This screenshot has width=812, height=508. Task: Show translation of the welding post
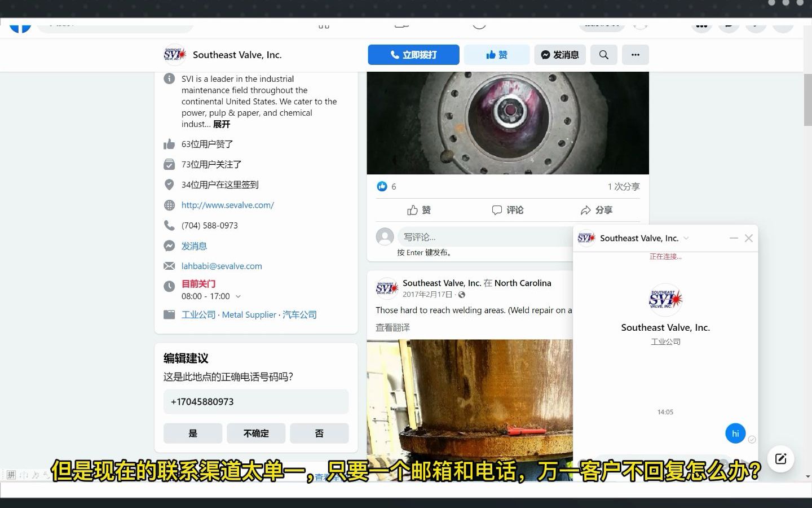point(393,327)
